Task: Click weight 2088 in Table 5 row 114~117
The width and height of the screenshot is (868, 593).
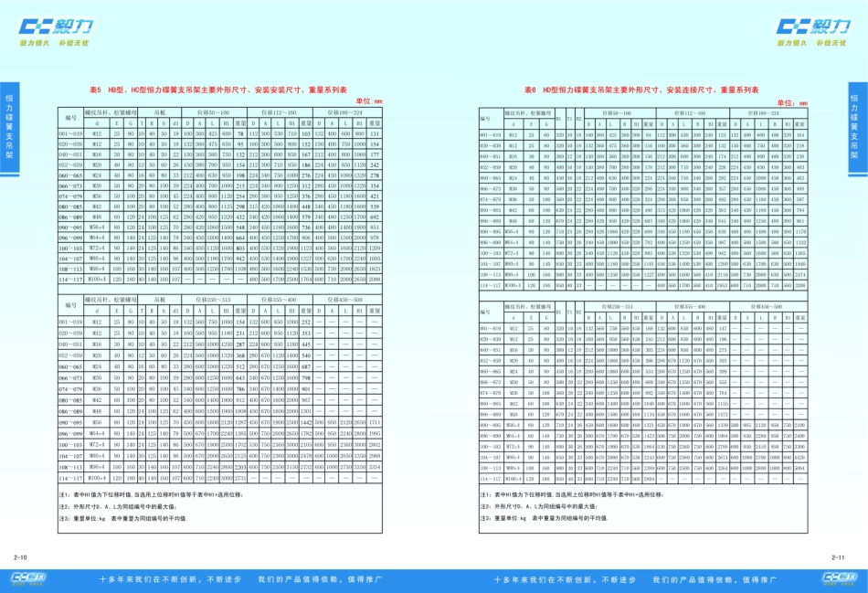Action: 375,279
